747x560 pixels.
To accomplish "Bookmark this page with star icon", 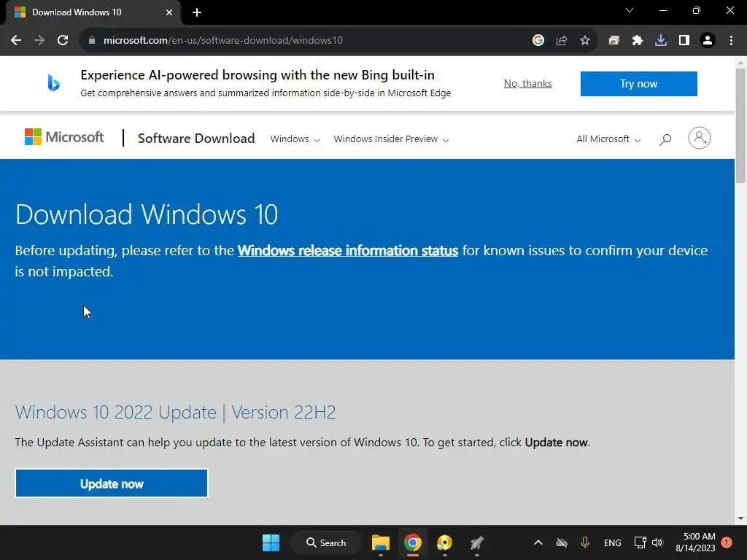I will click(x=584, y=41).
